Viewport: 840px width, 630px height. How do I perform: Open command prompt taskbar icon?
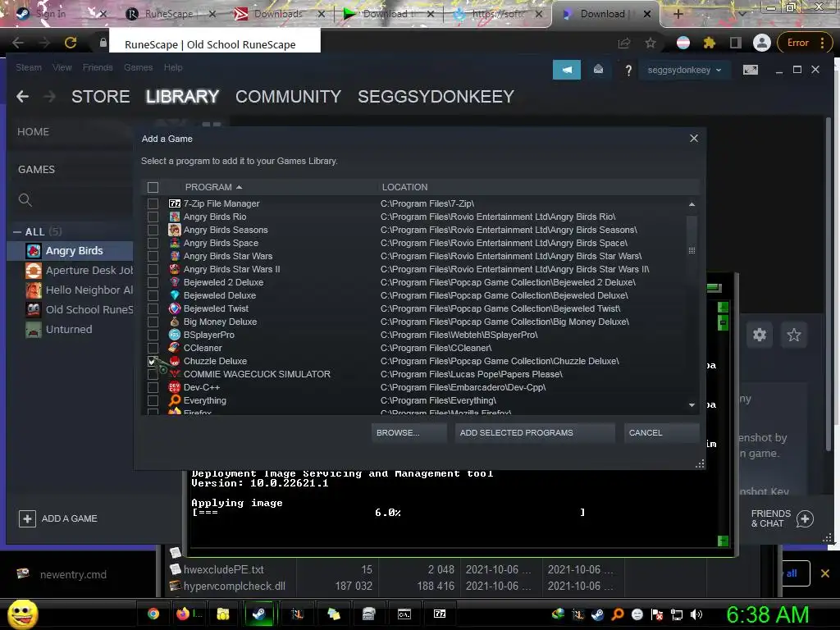click(404, 614)
